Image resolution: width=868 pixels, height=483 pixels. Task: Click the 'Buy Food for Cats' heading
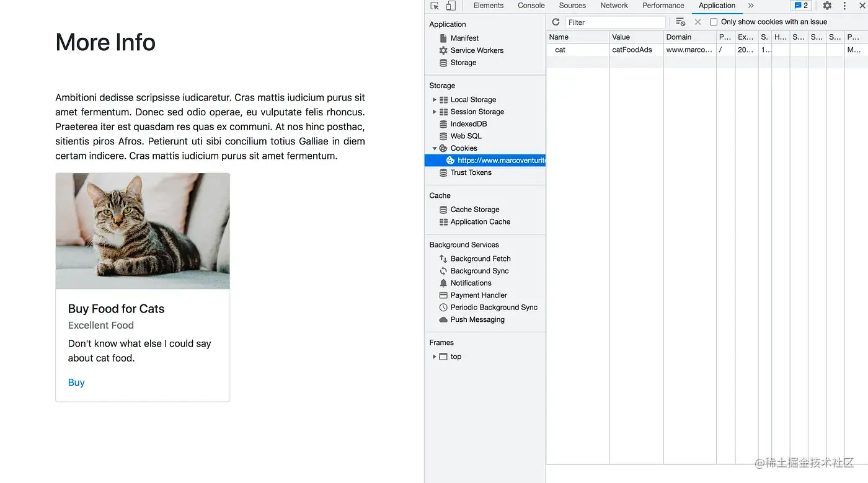117,309
